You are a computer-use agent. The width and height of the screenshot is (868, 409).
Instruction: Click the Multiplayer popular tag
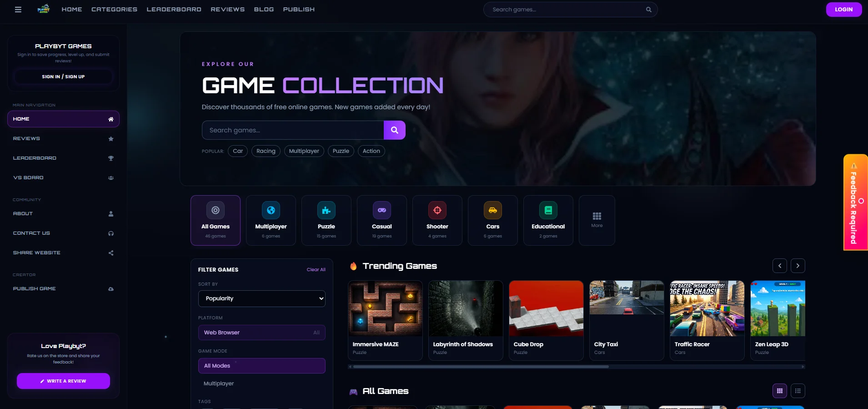(304, 151)
